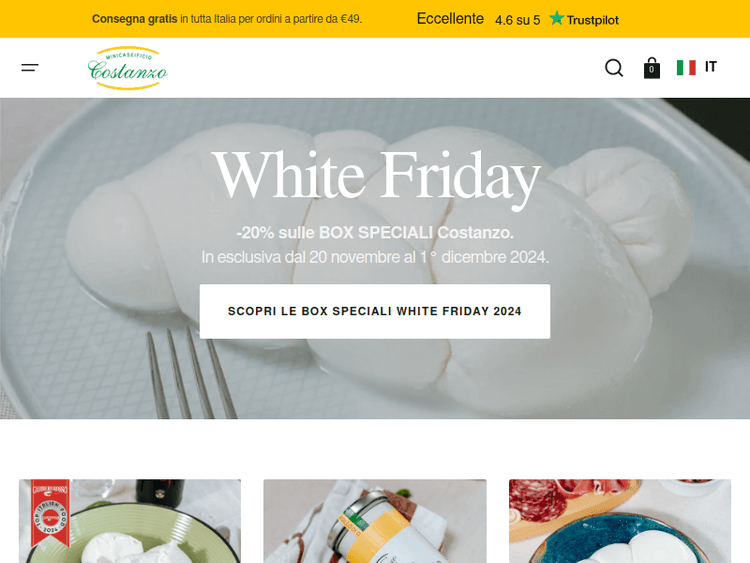This screenshot has width=750, height=563.
Task: Click the White Friday hero heading
Action: (375, 176)
